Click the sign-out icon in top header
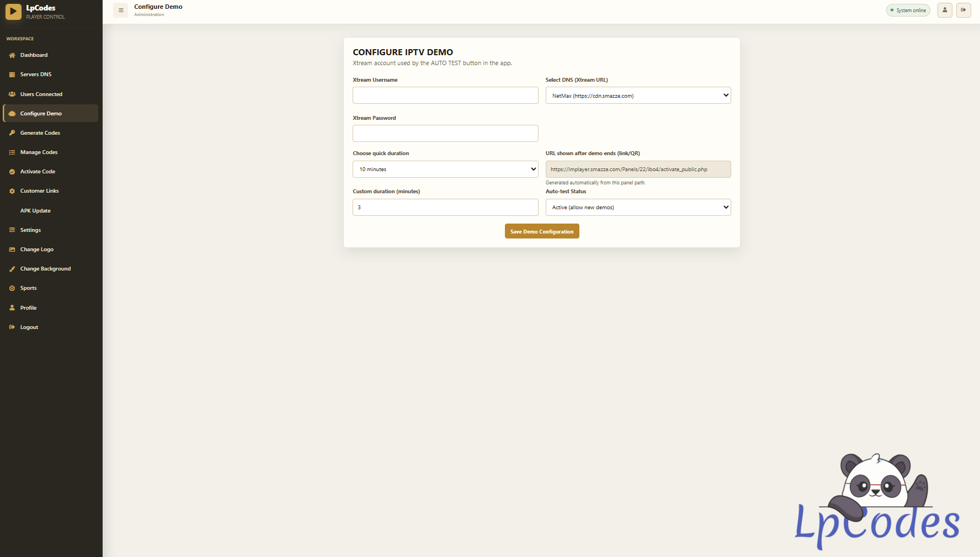This screenshot has height=557, width=980. tap(963, 10)
